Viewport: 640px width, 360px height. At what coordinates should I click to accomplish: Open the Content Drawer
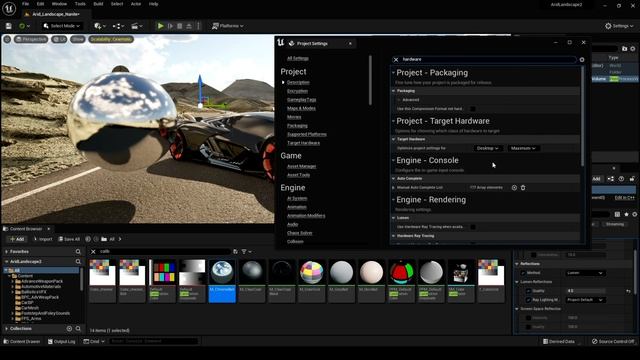coord(21,342)
